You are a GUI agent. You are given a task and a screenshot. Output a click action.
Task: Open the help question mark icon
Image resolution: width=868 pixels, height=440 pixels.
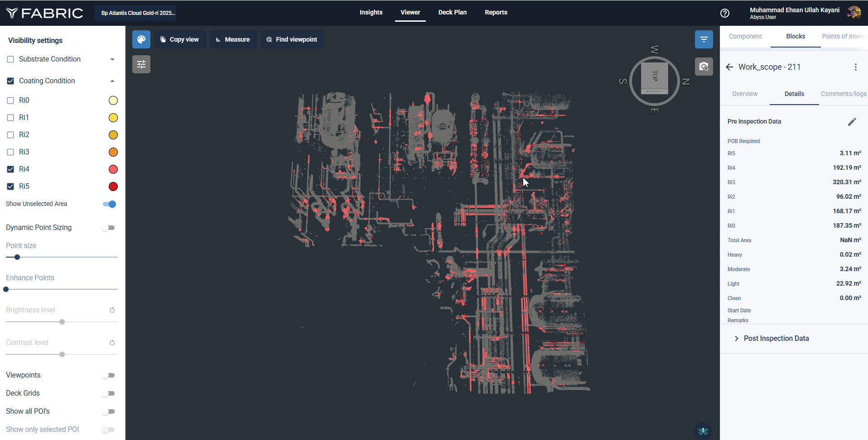tap(725, 13)
